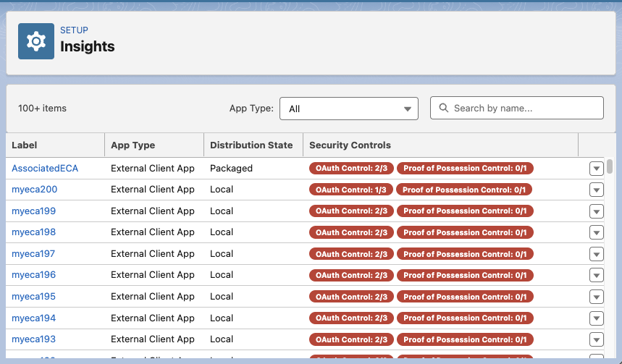The height and width of the screenshot is (364, 622).
Task: Open the AssociatedECA app link
Action: pyautogui.click(x=45, y=168)
